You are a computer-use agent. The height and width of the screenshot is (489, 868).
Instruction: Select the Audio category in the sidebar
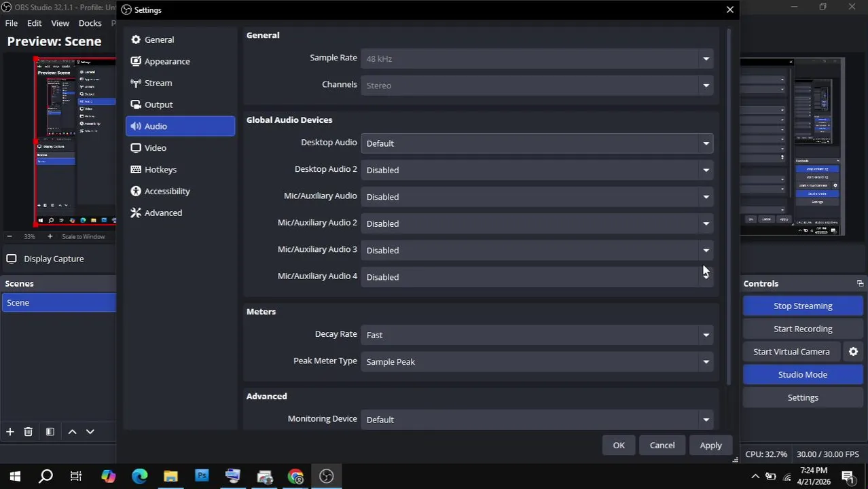click(x=180, y=126)
